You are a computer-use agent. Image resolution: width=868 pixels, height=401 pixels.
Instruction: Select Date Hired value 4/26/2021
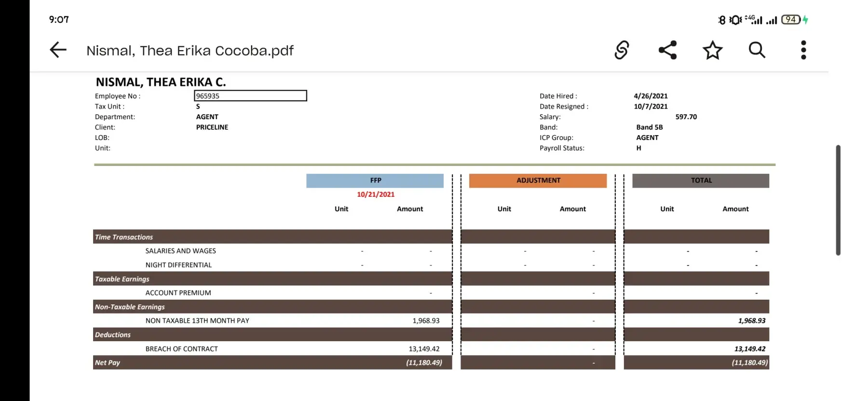tap(651, 96)
